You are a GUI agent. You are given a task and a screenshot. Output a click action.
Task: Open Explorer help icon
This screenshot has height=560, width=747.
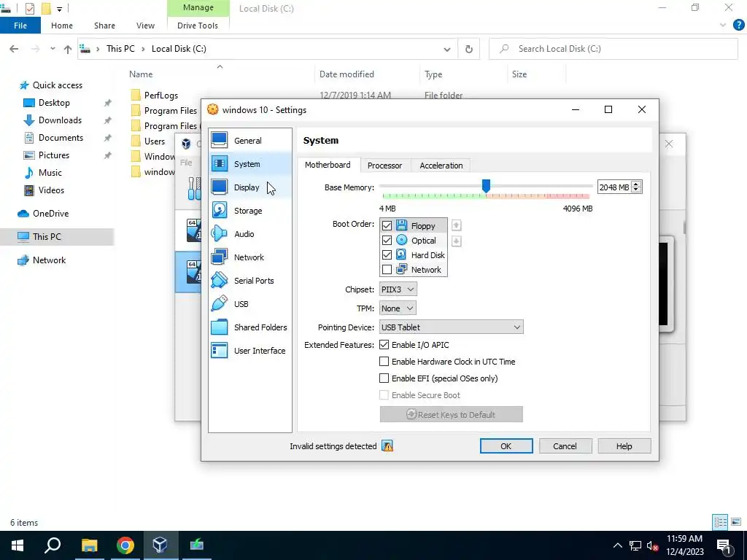[738, 26]
